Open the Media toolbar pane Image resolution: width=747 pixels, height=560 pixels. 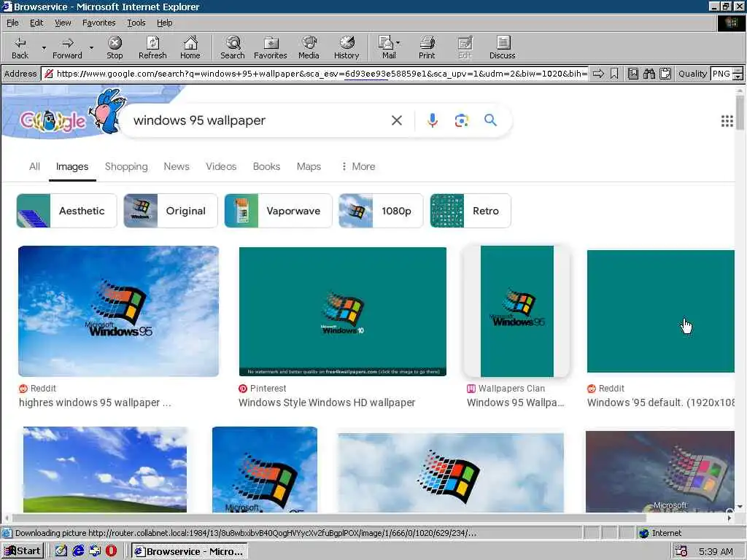click(x=309, y=47)
